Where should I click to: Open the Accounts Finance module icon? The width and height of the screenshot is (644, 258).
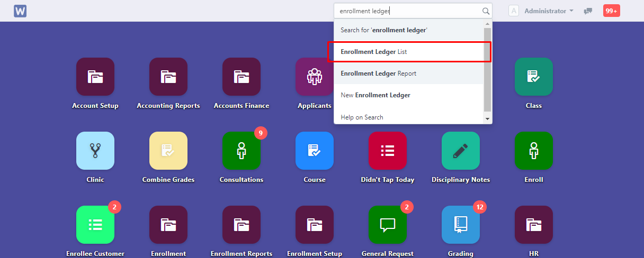(241, 77)
